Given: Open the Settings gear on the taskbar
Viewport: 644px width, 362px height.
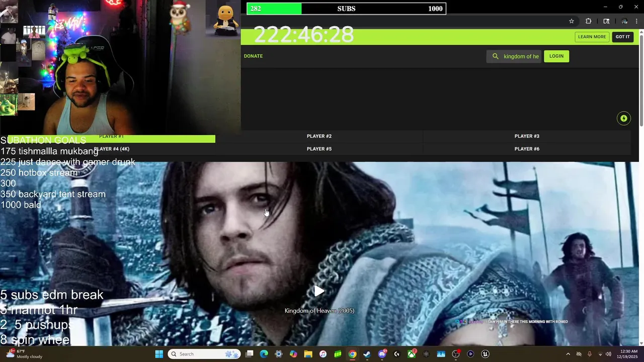Looking at the screenshot, I should point(279,354).
